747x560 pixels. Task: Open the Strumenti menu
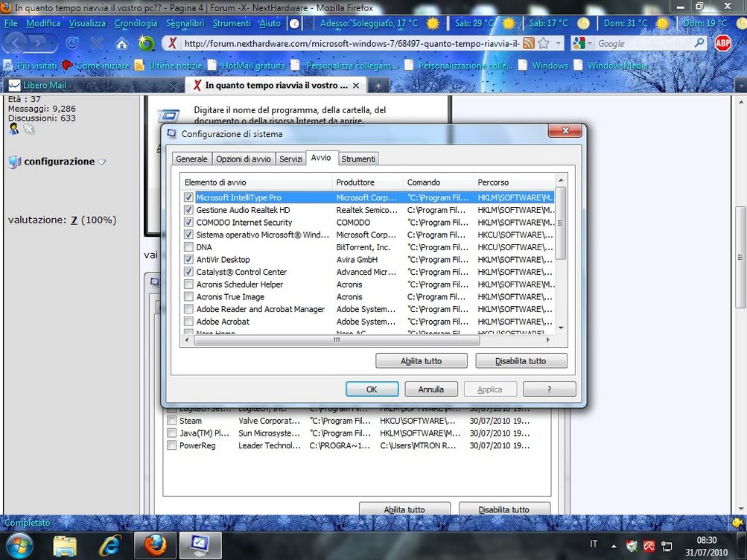(x=232, y=23)
